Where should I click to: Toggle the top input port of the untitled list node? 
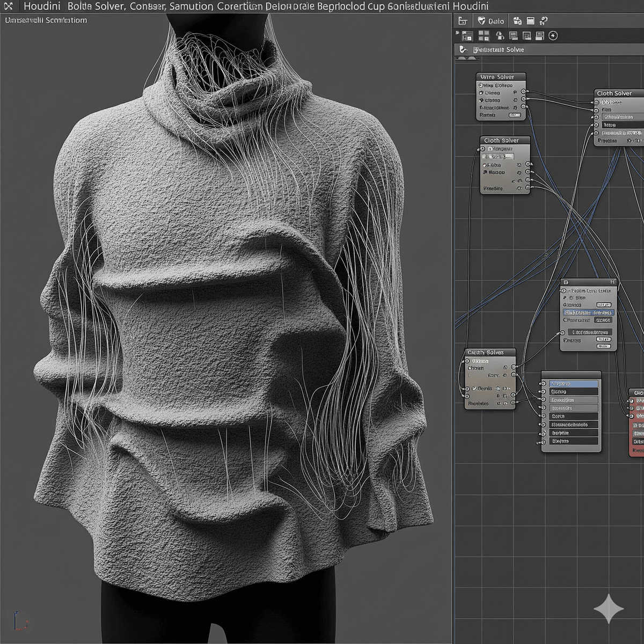543,384
